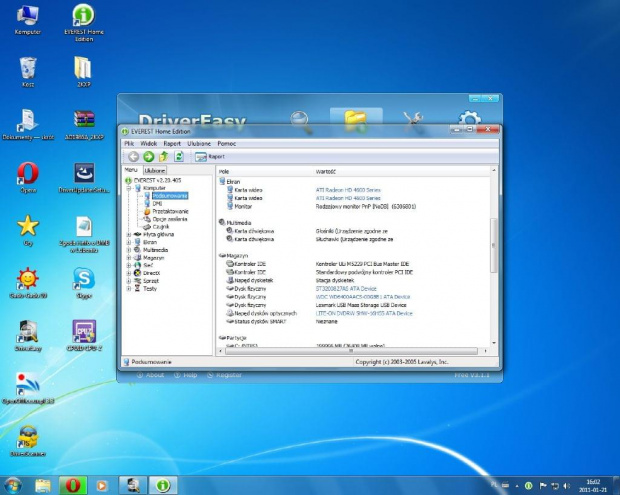The width and height of the screenshot is (620, 495).
Task: Open the WDC WD6400AACS ATA Device link
Action: 363,297
